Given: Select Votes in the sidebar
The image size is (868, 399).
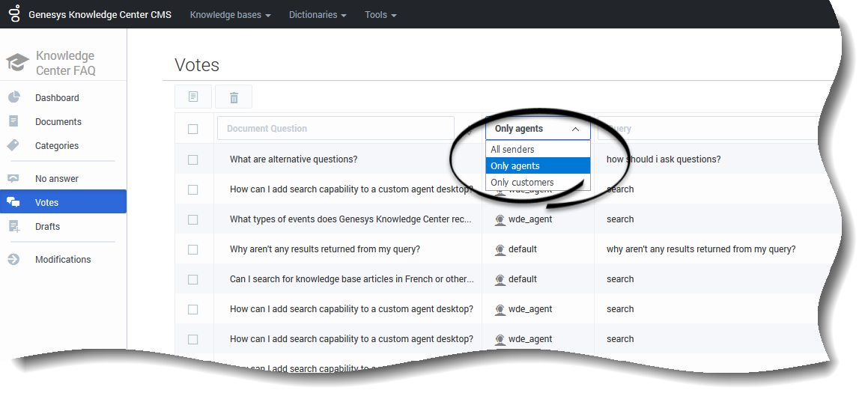Looking at the screenshot, I should click(46, 203).
